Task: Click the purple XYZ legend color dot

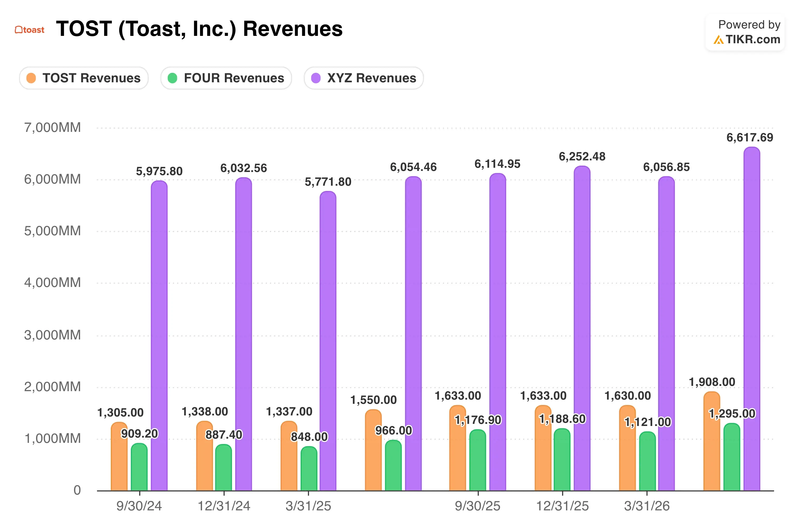Action: tap(316, 78)
